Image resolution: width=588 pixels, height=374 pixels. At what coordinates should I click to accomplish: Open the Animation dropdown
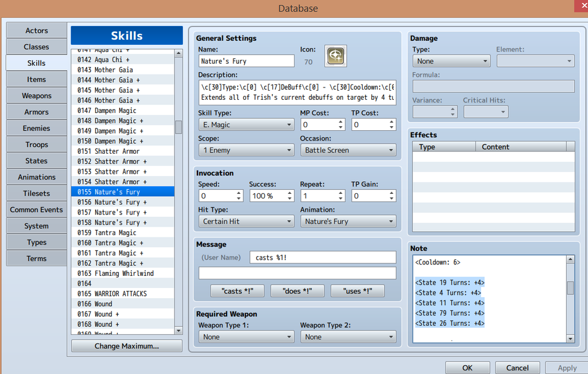pos(347,221)
